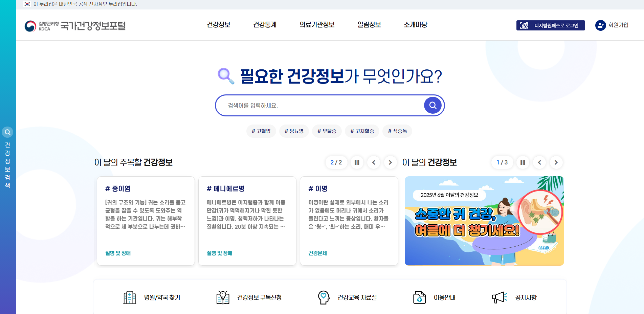Pause the 이 달의 건강정보 banner slideshow
Screen dimensions: 644x314
click(523, 162)
